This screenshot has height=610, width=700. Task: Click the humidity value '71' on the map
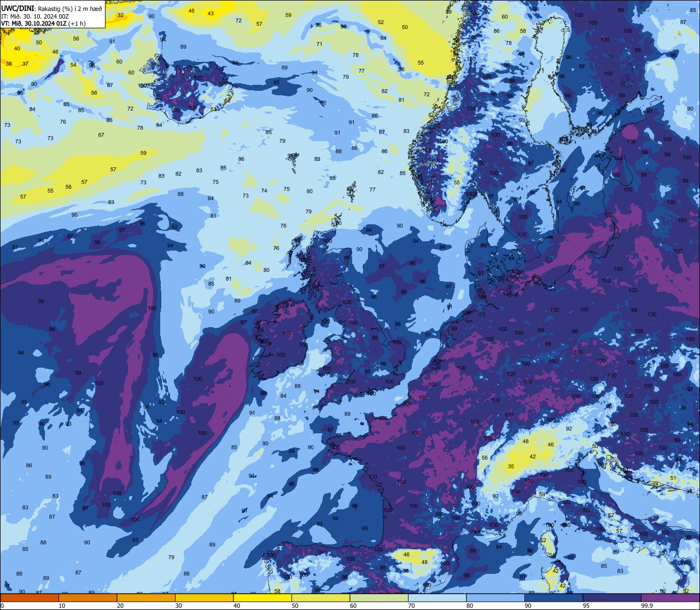pyautogui.click(x=319, y=44)
